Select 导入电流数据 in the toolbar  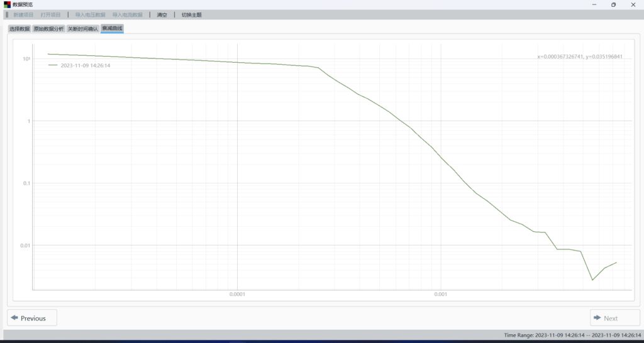127,14
